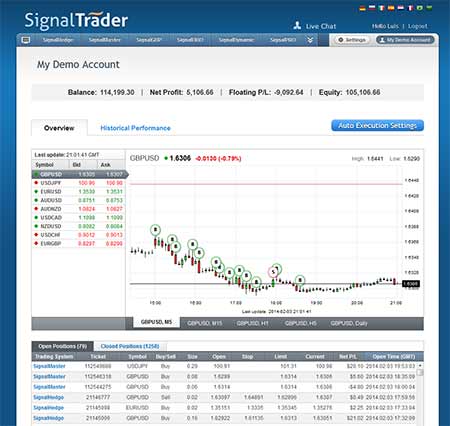
Task: Sort by Net P/L column header
Action: click(348, 357)
